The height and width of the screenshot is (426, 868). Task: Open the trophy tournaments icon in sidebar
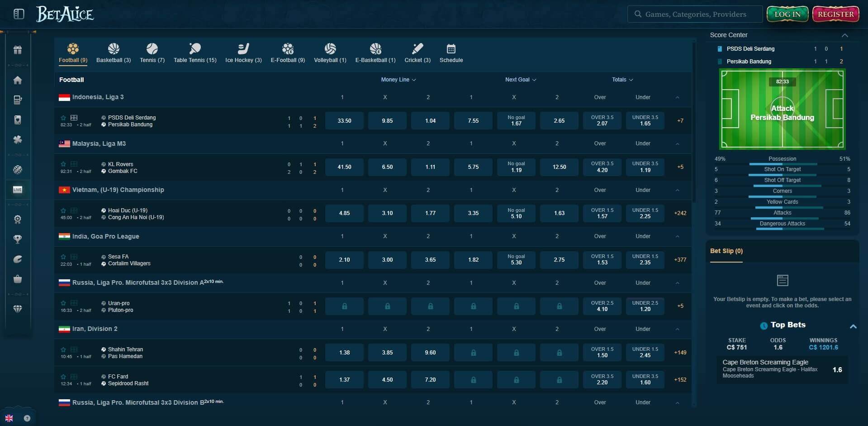point(18,239)
